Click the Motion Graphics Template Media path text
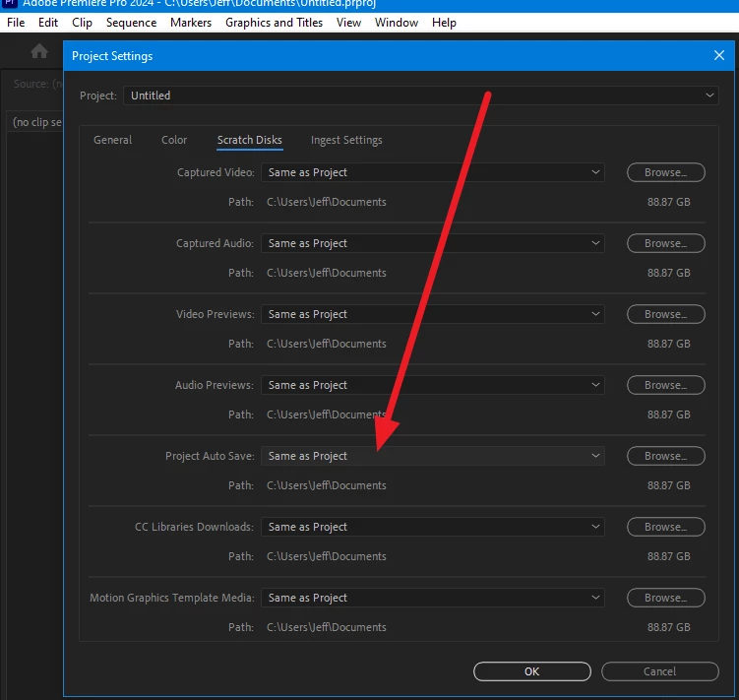This screenshot has height=700, width=739. point(326,627)
